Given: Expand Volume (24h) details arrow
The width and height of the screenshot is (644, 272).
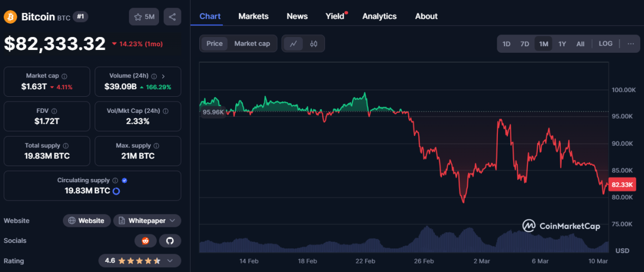Looking at the screenshot, I should pyautogui.click(x=163, y=76).
